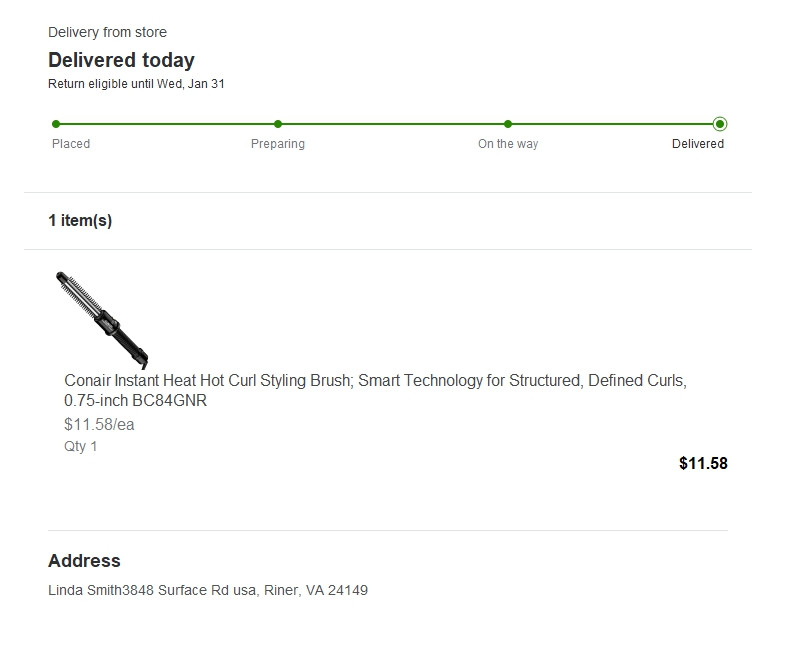Click the $11.58/ea unit price
This screenshot has width=800, height=666.
pyautogui.click(x=99, y=424)
